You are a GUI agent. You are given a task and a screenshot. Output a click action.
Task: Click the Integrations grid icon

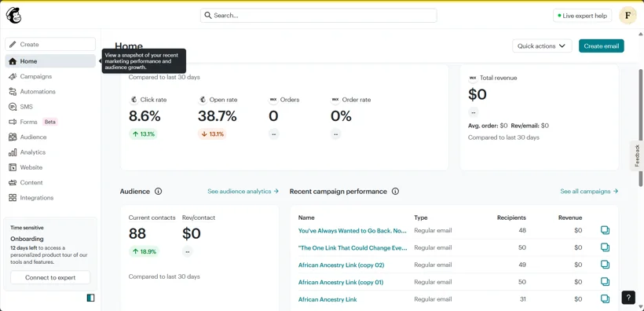click(x=13, y=198)
